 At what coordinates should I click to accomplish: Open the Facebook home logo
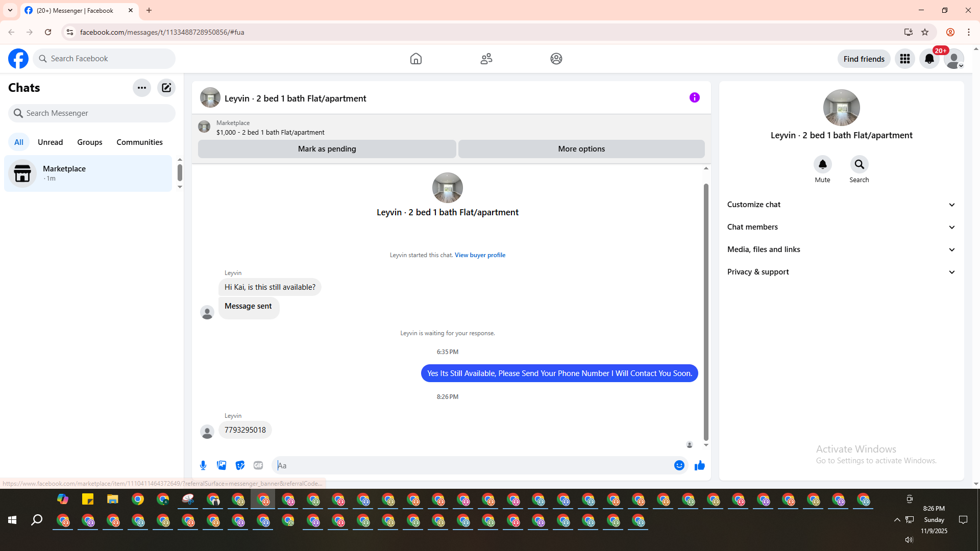(18, 59)
